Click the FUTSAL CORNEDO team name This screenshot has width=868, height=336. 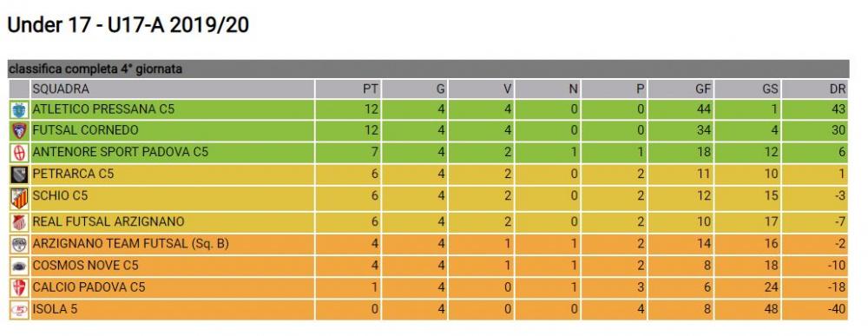pos(85,131)
